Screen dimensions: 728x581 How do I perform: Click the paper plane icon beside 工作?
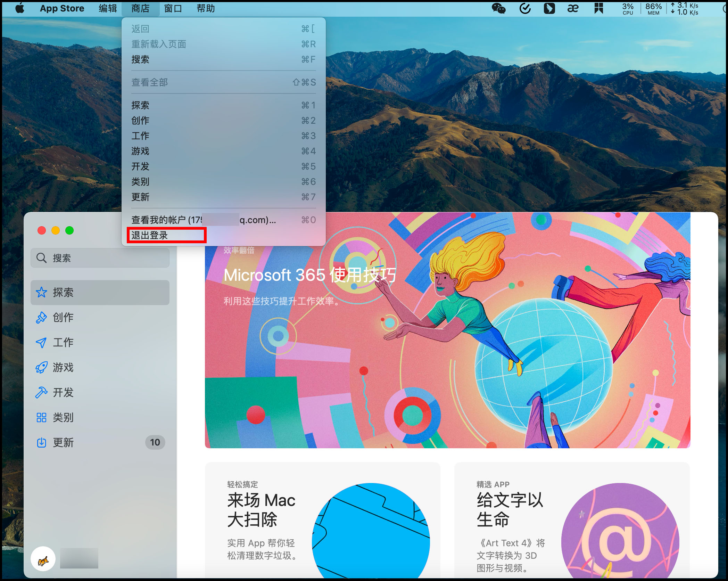[x=41, y=342]
